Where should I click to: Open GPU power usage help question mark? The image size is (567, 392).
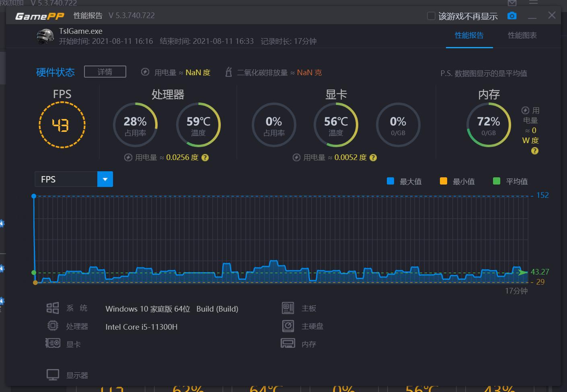click(373, 158)
